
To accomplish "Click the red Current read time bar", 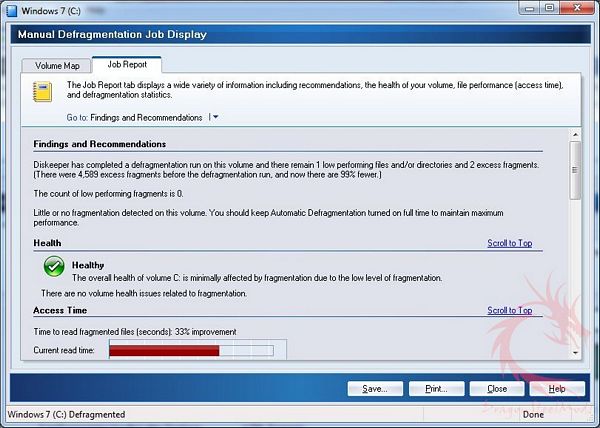I will point(164,351).
